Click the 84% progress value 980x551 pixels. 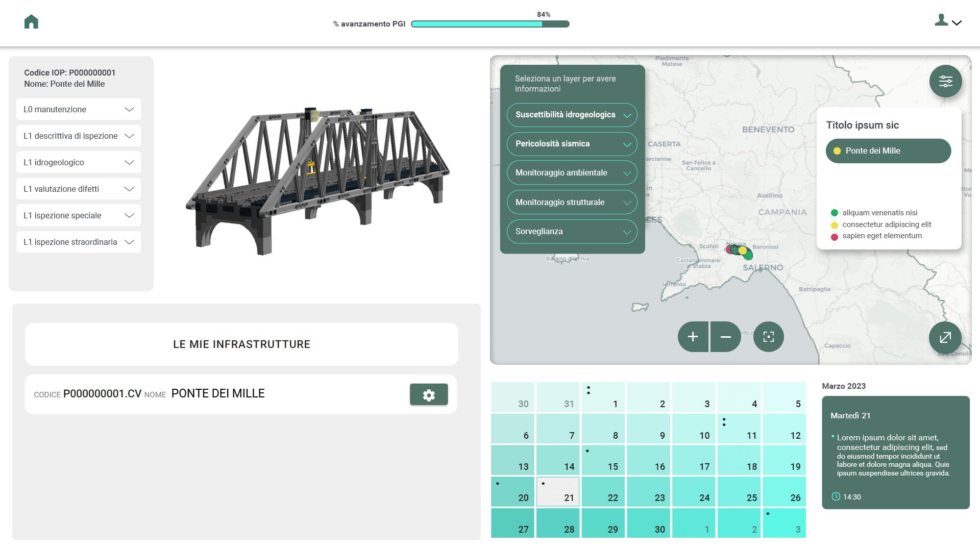point(544,14)
